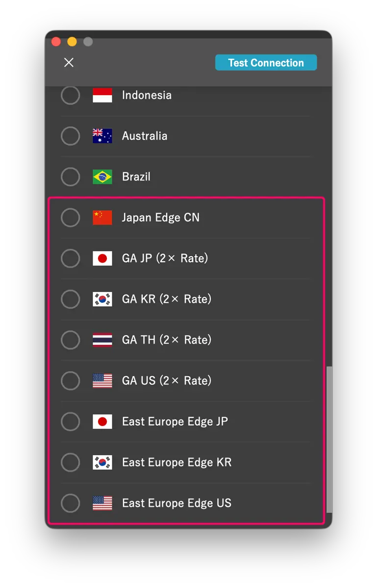Viewport: 377px width, 588px height.
Task: Test the connection with Test Connection button
Action: click(266, 63)
